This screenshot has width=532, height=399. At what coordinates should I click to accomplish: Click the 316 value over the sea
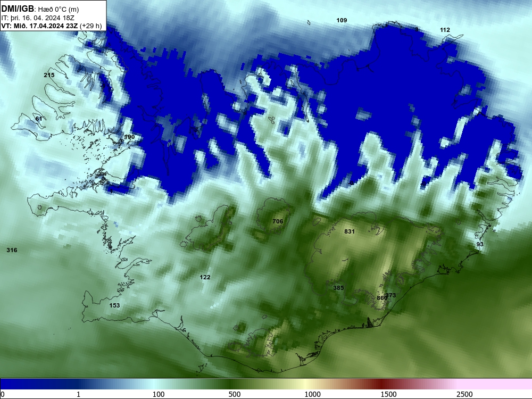pos(12,250)
